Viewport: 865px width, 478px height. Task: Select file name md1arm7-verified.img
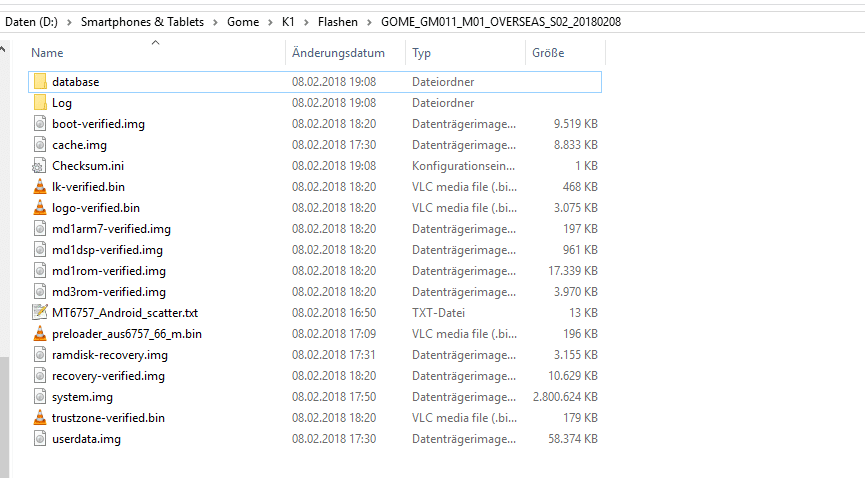[111, 229]
